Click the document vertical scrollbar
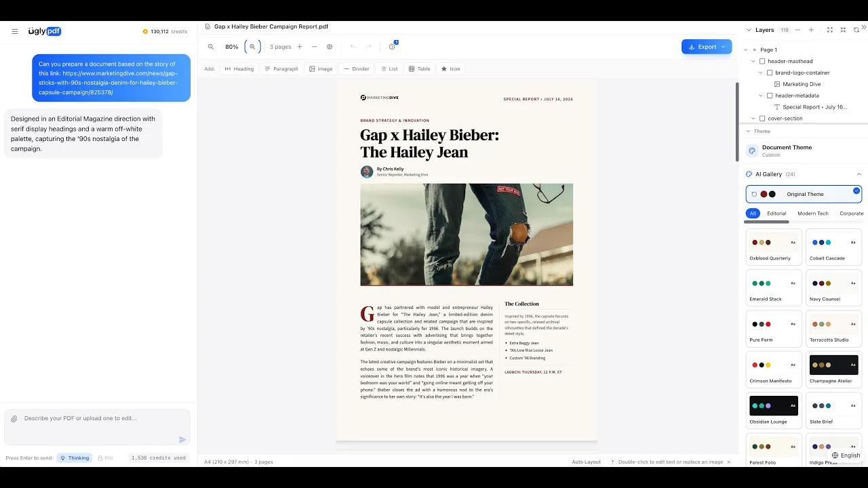The width and height of the screenshot is (868, 488). point(736,122)
